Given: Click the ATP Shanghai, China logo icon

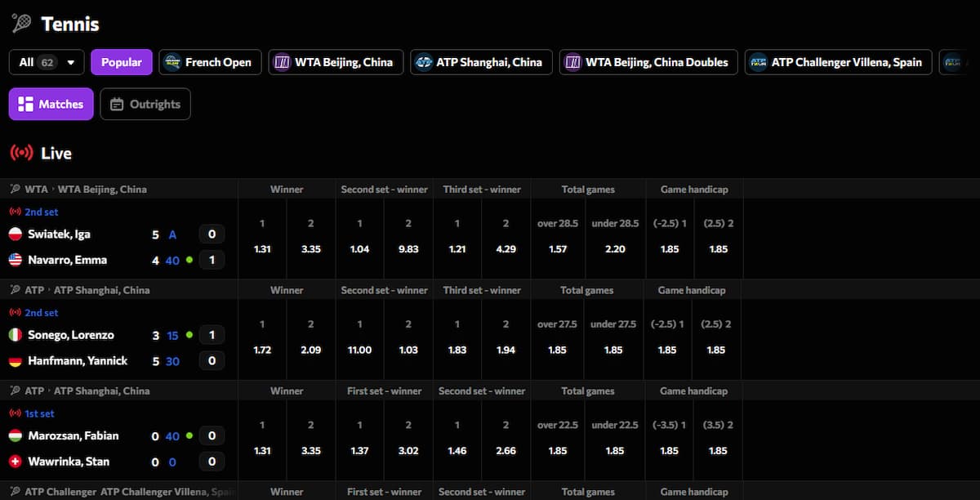Looking at the screenshot, I should coord(424,62).
